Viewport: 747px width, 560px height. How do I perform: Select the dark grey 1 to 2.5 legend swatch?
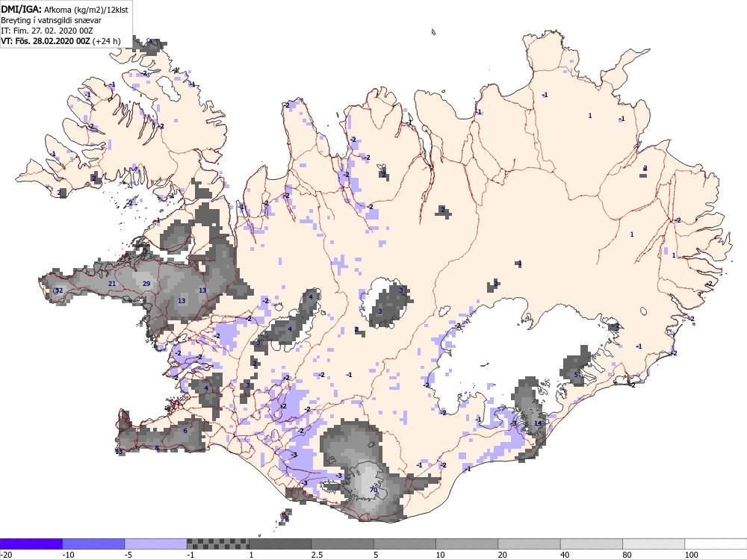[x=280, y=544]
